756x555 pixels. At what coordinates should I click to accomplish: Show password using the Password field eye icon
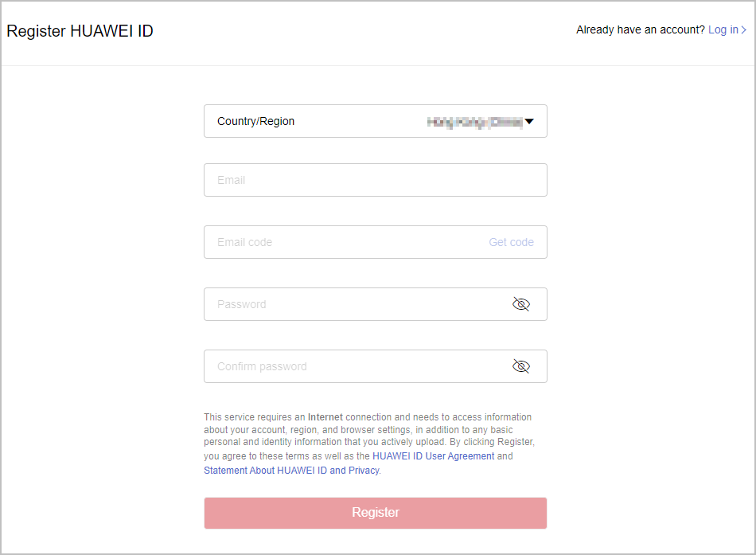click(521, 304)
